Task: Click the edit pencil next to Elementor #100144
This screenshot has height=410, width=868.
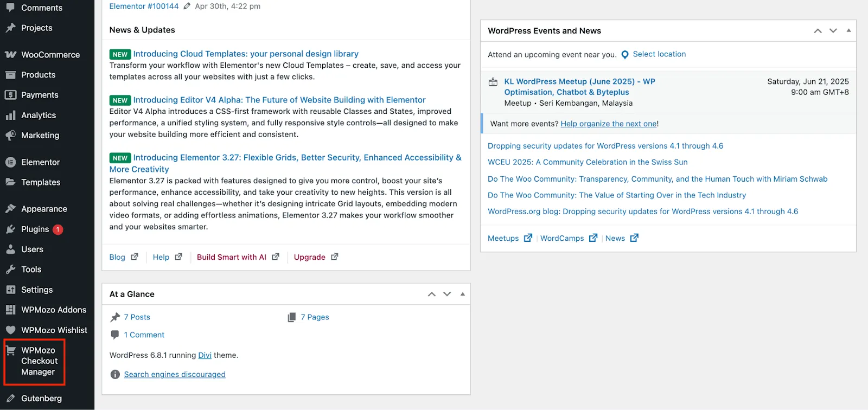Action: pos(187,6)
